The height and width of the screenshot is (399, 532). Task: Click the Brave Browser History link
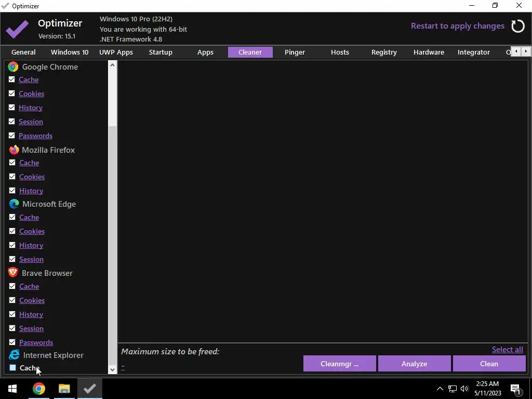(x=31, y=314)
